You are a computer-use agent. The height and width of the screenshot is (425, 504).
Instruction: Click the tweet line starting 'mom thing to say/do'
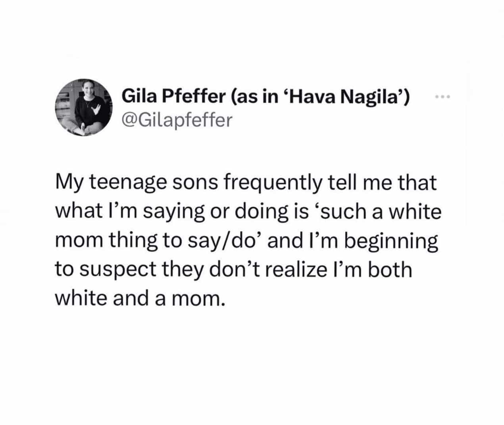point(246,241)
